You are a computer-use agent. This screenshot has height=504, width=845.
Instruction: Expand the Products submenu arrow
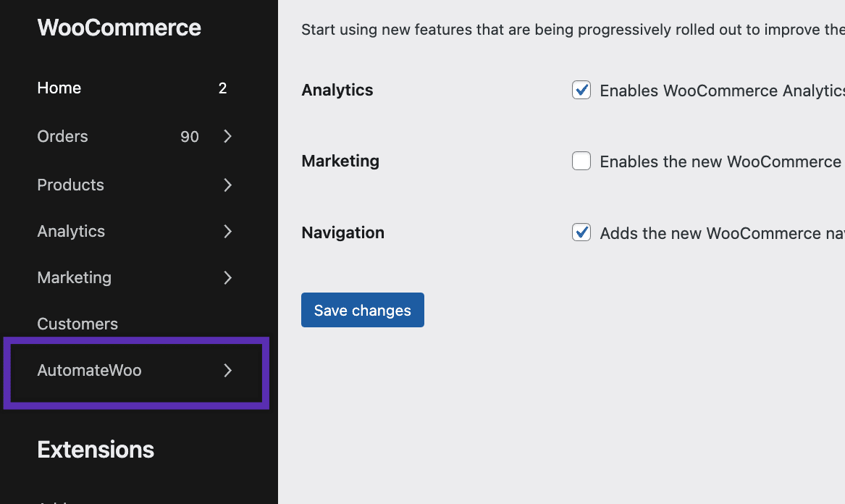click(227, 185)
